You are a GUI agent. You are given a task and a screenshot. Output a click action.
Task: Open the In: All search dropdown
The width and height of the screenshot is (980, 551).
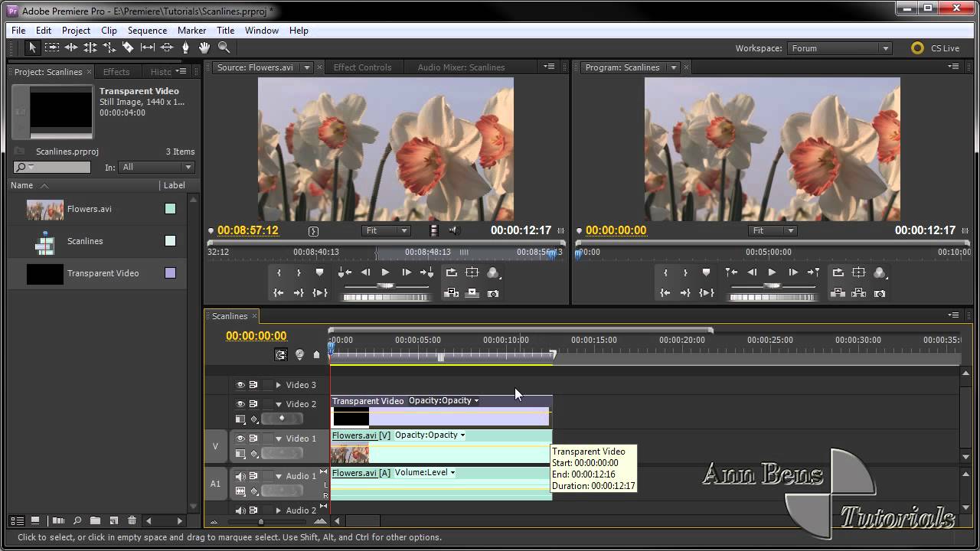[x=156, y=167]
